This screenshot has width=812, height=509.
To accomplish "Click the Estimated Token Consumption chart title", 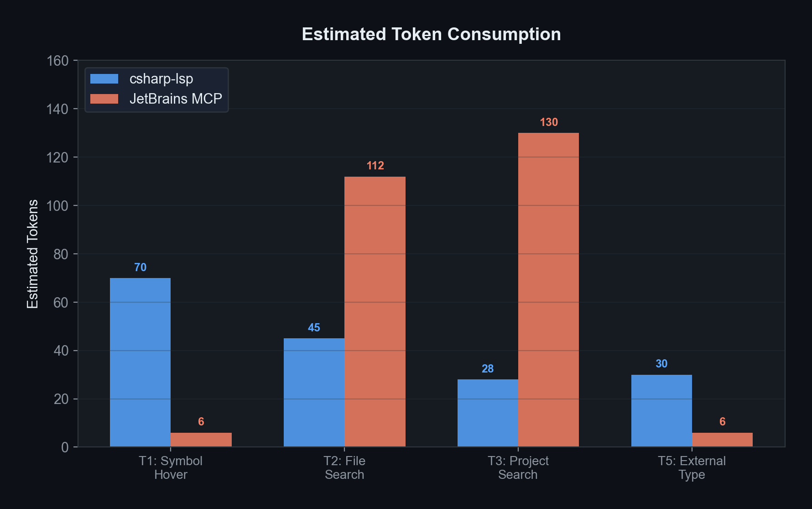I will click(431, 34).
